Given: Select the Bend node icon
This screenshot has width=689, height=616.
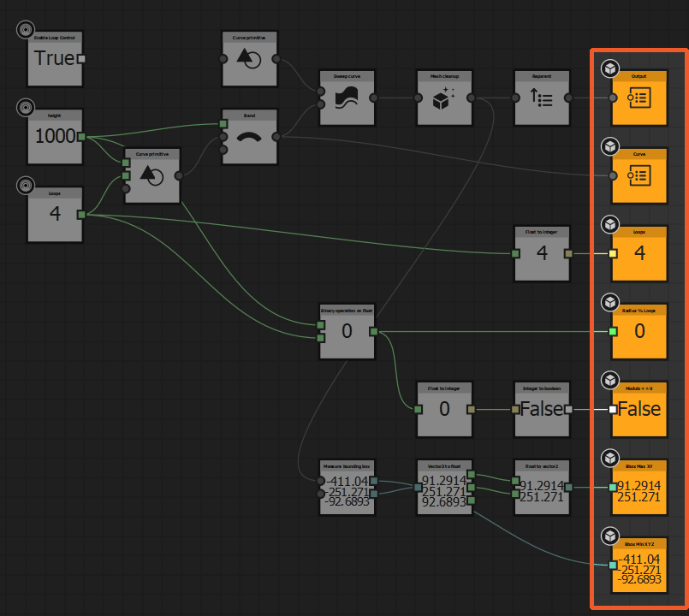Looking at the screenshot, I should 249,135.
